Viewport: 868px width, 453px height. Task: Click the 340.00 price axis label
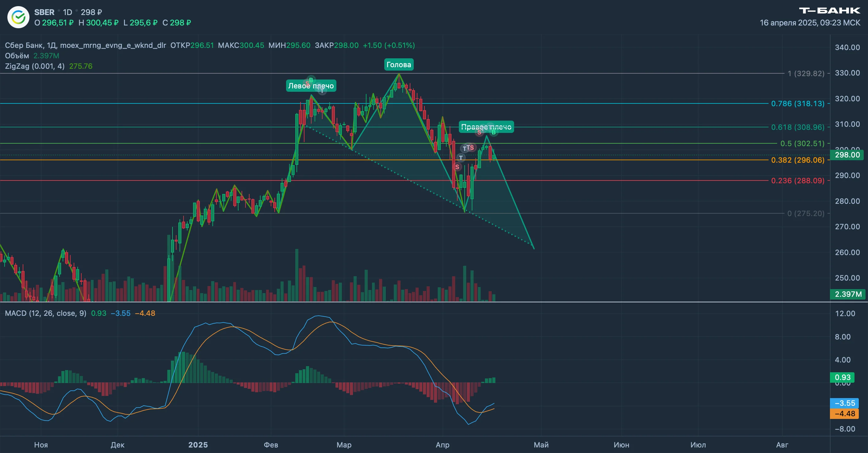click(847, 47)
